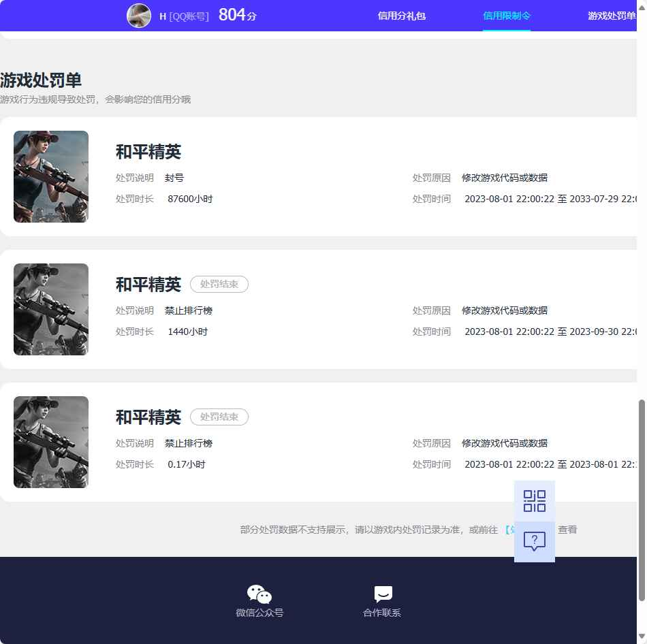Click thumbnail of the 1440小时 penalty record

tap(51, 310)
